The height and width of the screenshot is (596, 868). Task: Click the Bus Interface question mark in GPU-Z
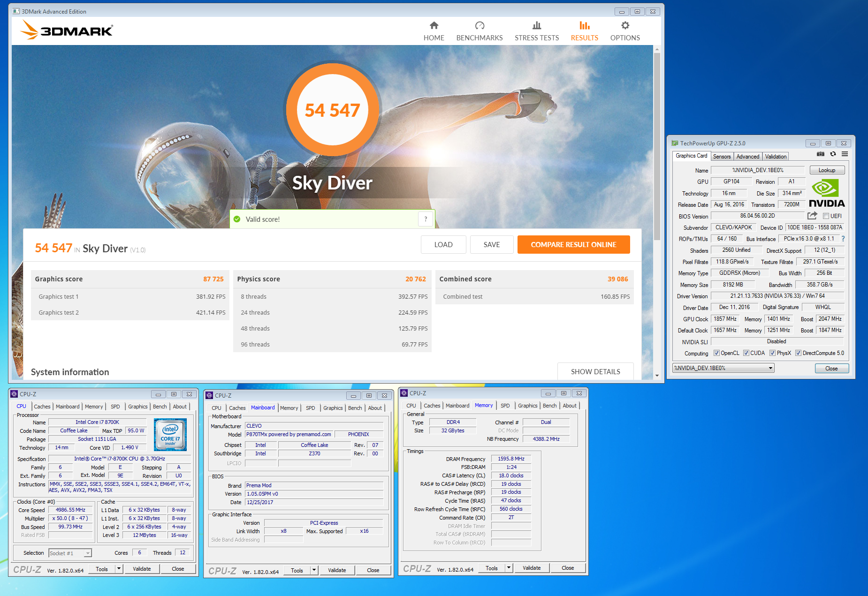[x=843, y=239]
